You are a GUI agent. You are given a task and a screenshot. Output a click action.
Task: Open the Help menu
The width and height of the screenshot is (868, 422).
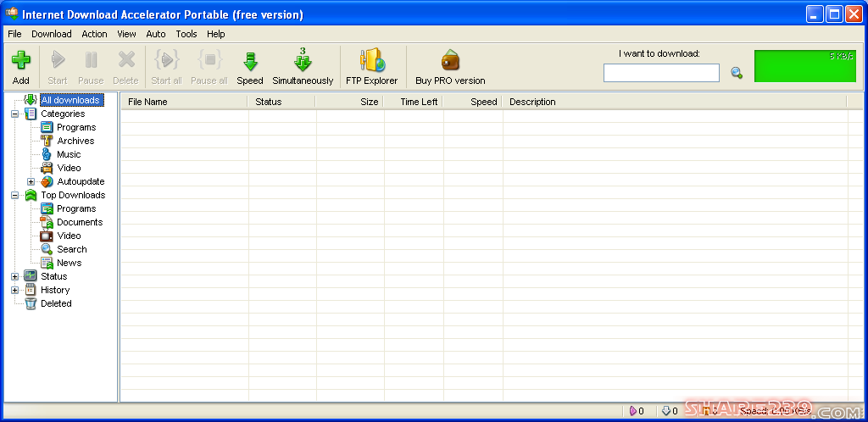pos(216,34)
